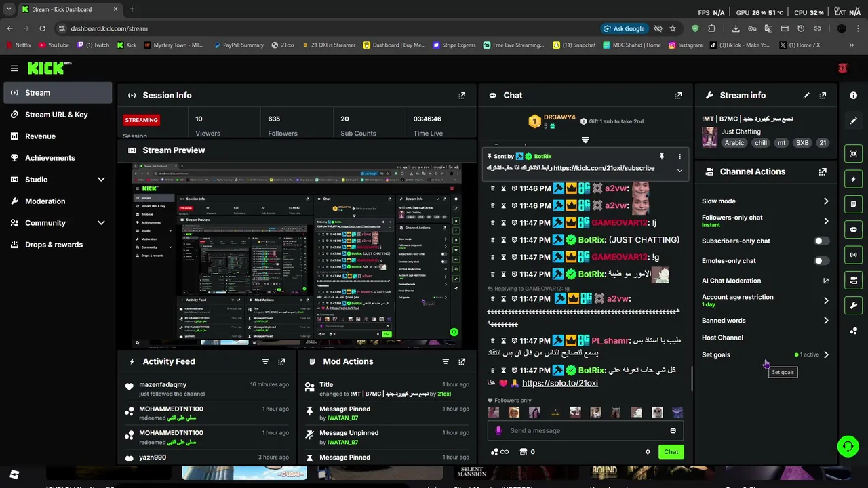Toggle the channel actions widget in right sidebar
This screenshot has height=488, width=868.
854,280
